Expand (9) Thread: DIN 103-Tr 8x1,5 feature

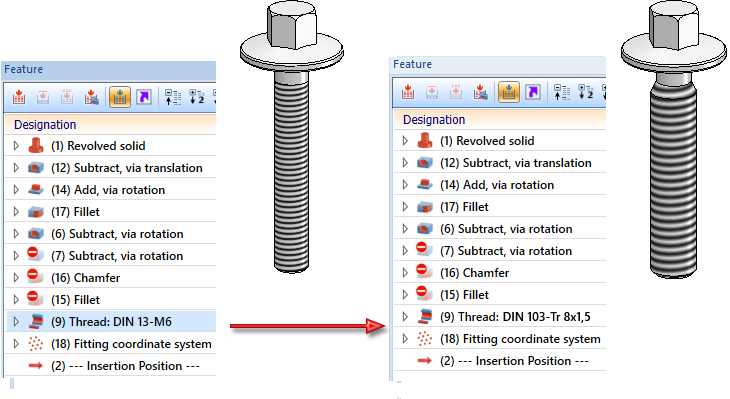406,317
